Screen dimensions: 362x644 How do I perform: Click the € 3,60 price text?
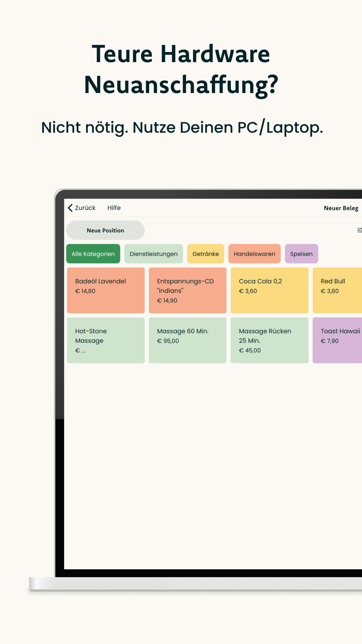248,291
